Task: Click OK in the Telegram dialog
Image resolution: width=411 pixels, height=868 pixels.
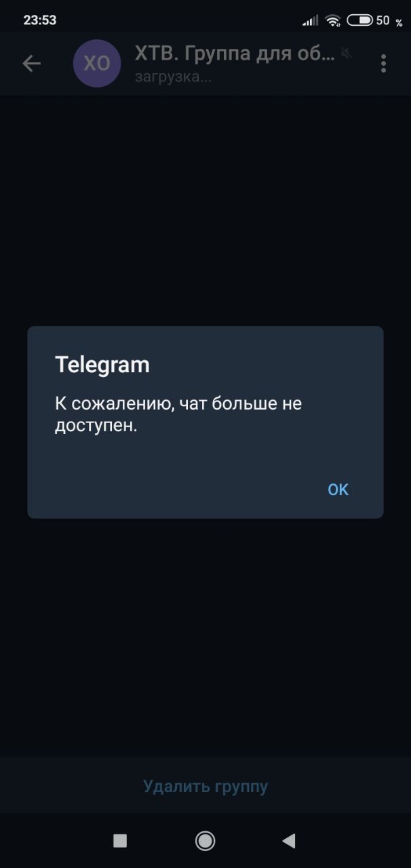Action: (x=338, y=490)
